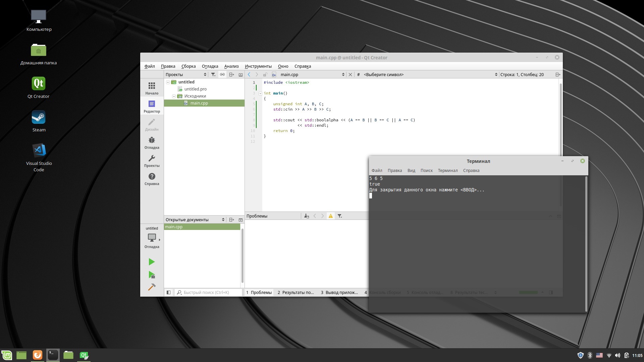Open the Анализ menu
This screenshot has height=362, width=644.
point(231,66)
